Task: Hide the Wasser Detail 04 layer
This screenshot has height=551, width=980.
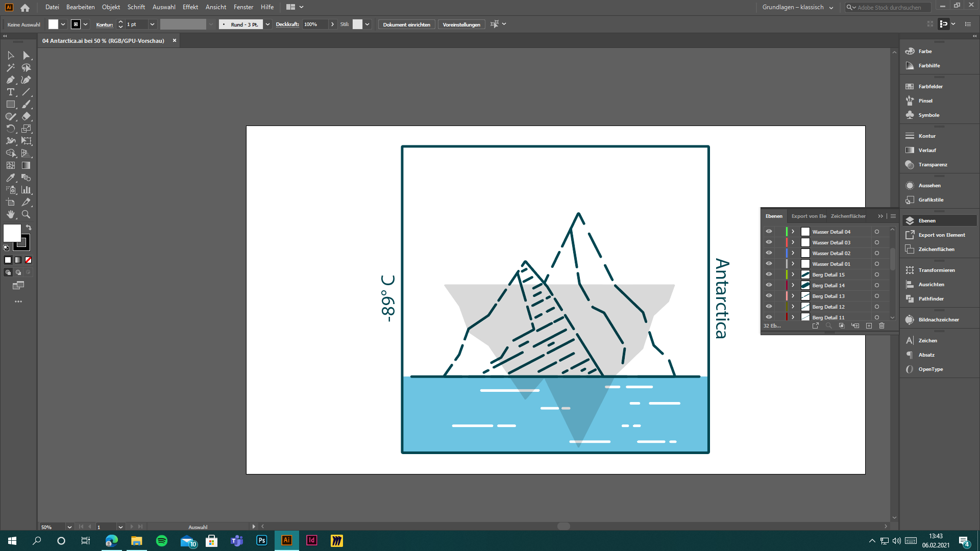Action: click(x=769, y=232)
